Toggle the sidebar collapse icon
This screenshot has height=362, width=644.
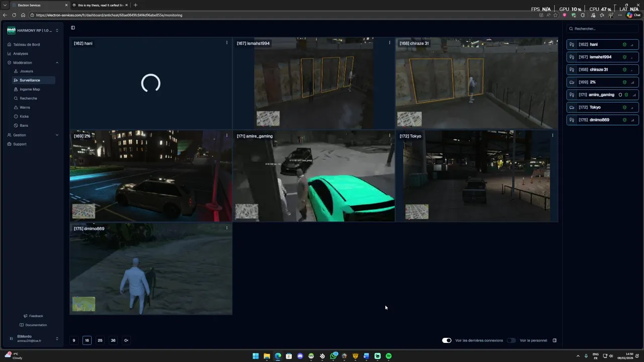coord(73,28)
